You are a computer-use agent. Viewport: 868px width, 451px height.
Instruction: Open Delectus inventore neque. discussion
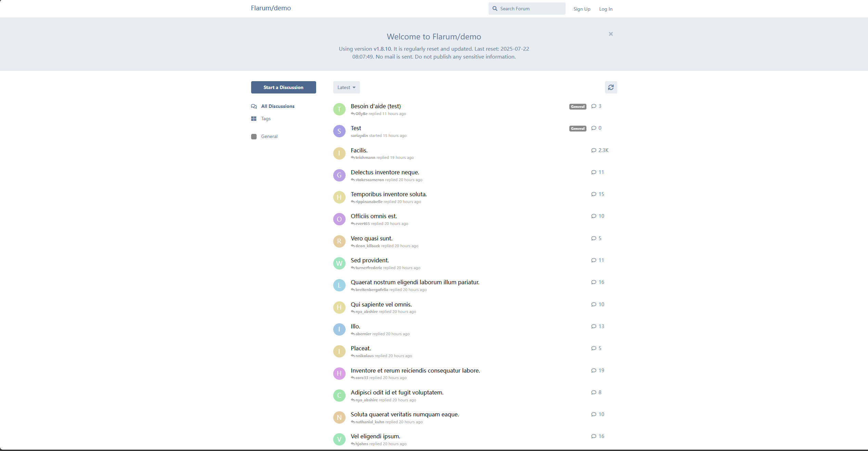tap(385, 172)
